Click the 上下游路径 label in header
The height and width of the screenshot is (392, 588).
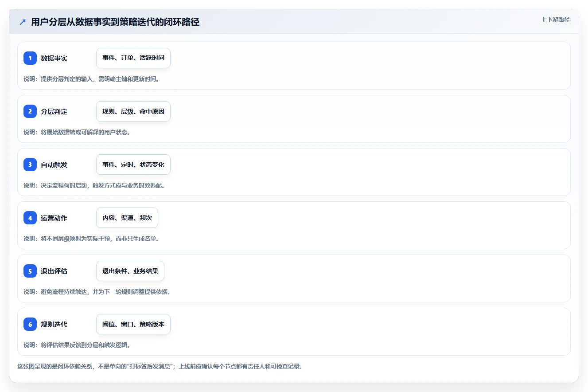[x=555, y=20]
